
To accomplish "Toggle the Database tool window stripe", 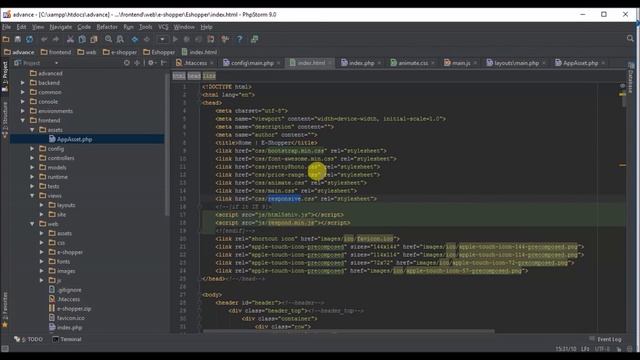I will tap(631, 78).
